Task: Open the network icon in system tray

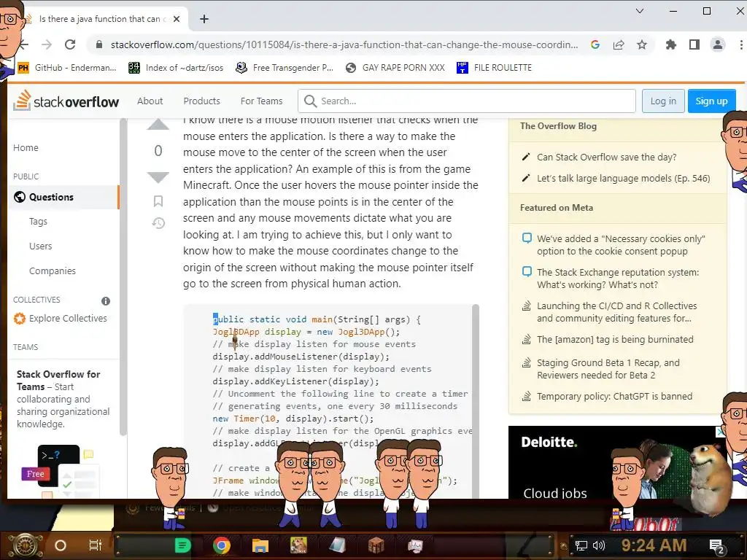Action: [x=581, y=545]
